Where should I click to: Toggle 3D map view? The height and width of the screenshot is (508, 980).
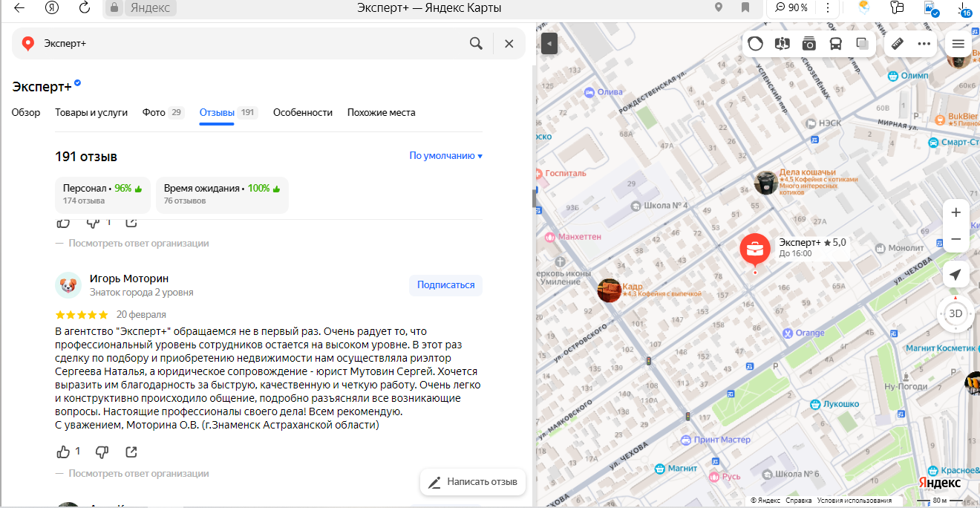(955, 313)
